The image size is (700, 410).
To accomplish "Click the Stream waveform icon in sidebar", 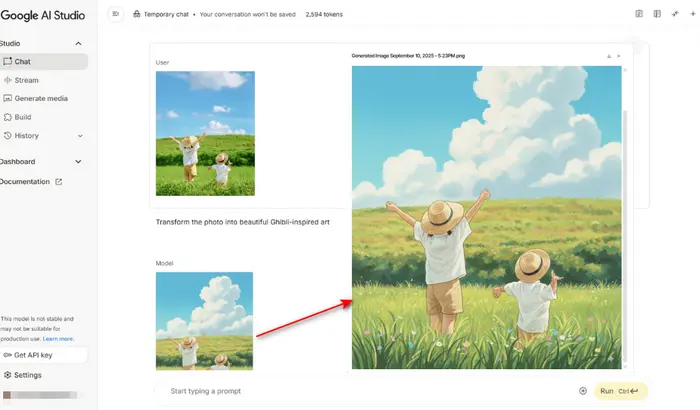I will pos(8,80).
